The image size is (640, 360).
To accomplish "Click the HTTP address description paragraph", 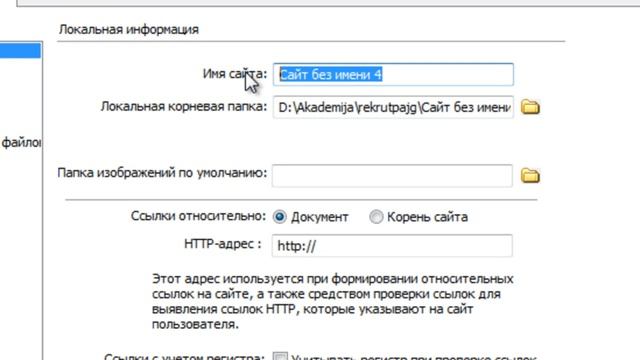I will (x=333, y=302).
